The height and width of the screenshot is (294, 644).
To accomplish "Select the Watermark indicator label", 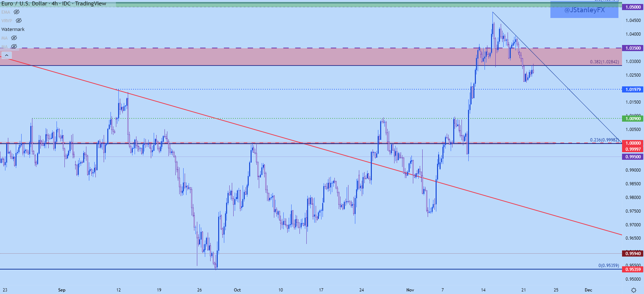I will pyautogui.click(x=13, y=29).
